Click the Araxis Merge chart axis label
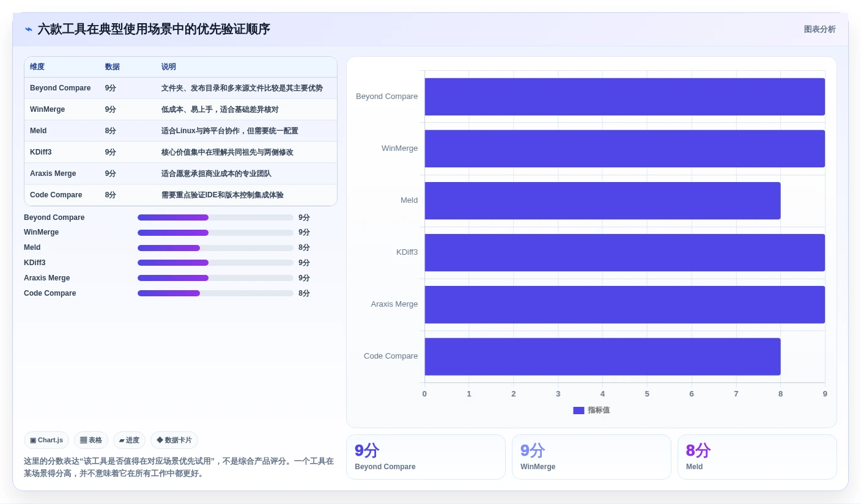This screenshot has width=861, height=504. 394,304
